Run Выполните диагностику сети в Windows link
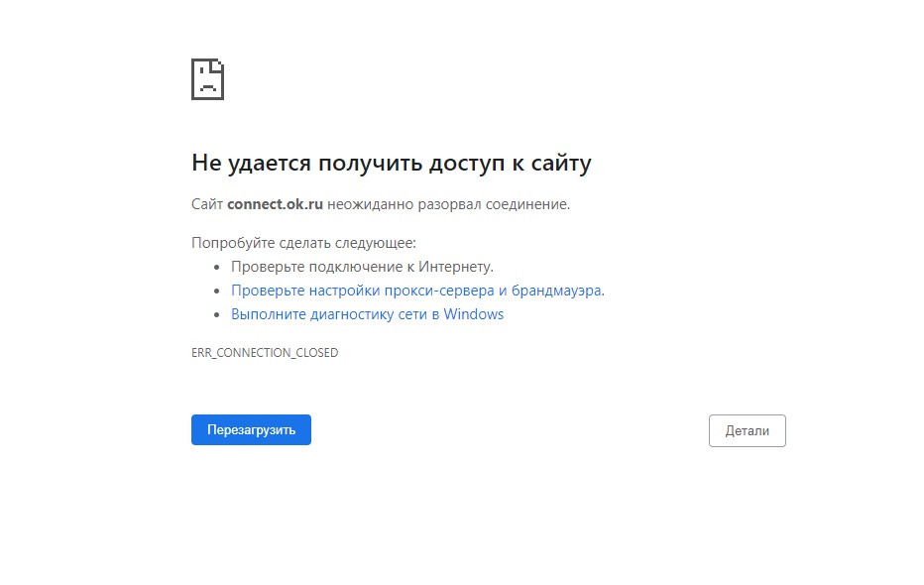Screen dimensions: 924x585 click(x=367, y=314)
